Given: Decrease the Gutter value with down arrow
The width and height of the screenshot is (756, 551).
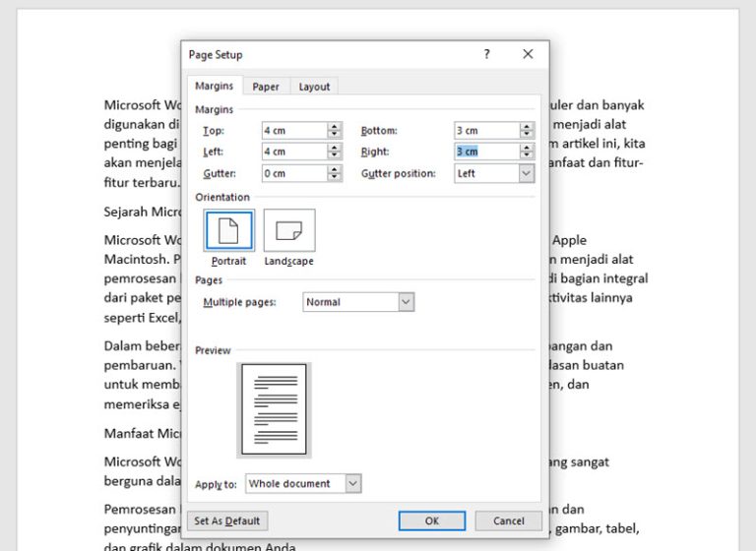Looking at the screenshot, I should pyautogui.click(x=334, y=177).
